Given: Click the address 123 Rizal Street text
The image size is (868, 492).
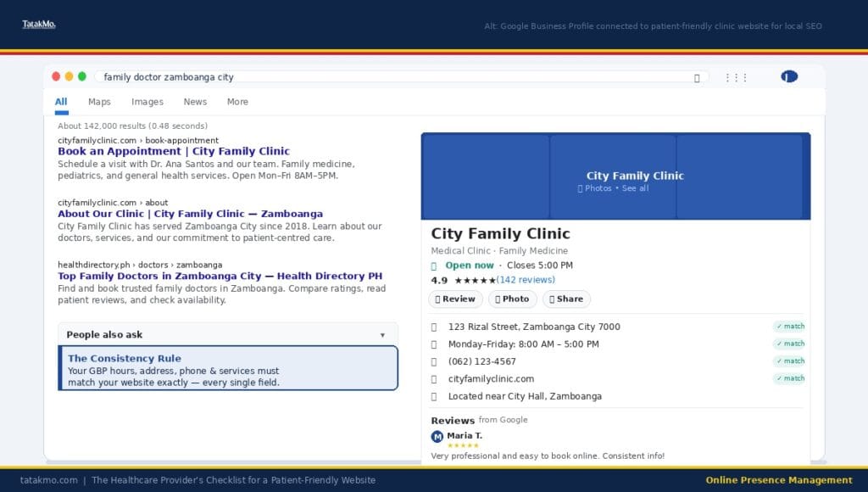Looking at the screenshot, I should (534, 327).
